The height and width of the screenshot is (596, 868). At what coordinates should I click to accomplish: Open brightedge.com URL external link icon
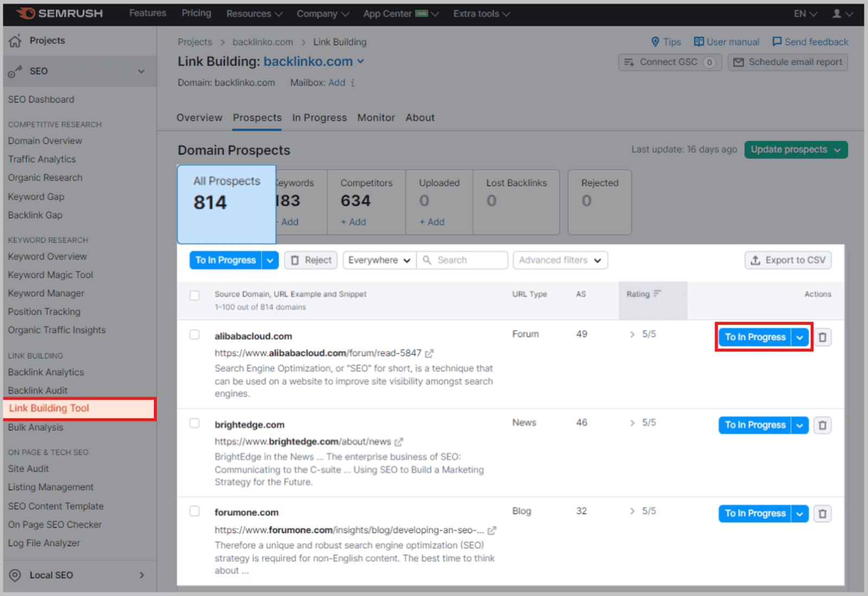tap(399, 442)
